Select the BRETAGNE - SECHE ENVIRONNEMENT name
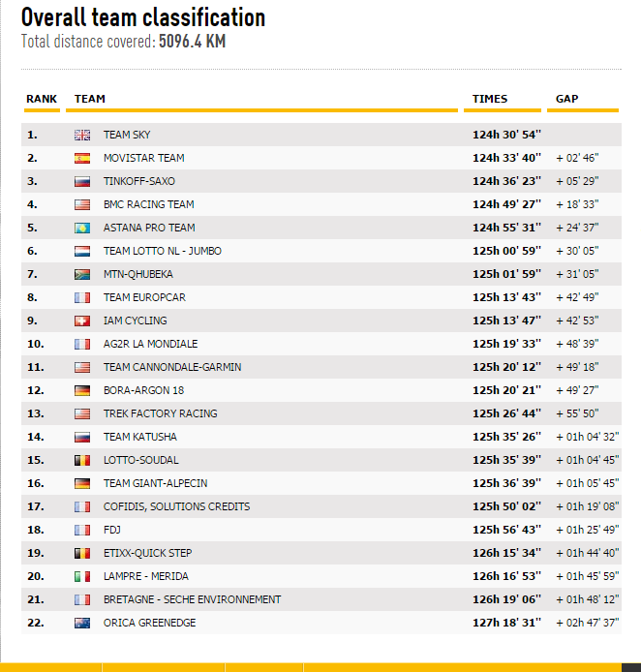Viewport: 641px width, 672px height. 192,599
